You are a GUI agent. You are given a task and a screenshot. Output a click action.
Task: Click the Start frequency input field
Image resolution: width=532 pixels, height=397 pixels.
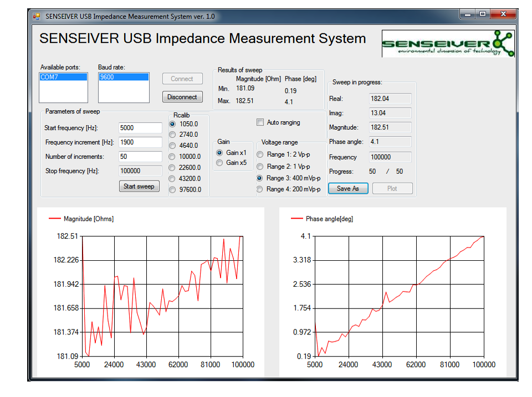(x=140, y=128)
